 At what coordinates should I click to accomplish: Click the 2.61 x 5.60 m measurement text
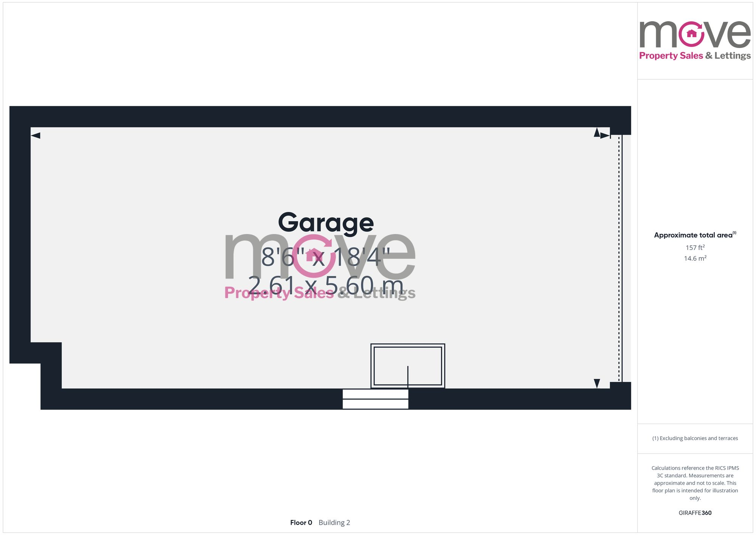pos(326,285)
